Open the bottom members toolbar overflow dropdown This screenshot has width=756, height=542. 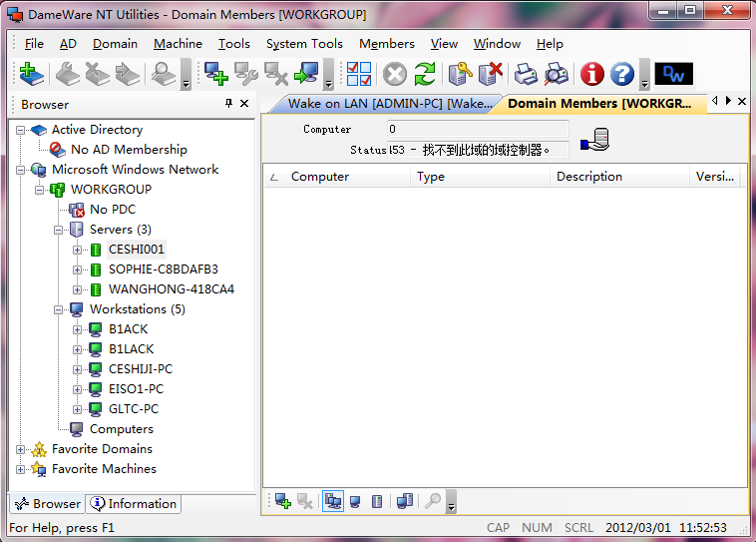click(451, 502)
